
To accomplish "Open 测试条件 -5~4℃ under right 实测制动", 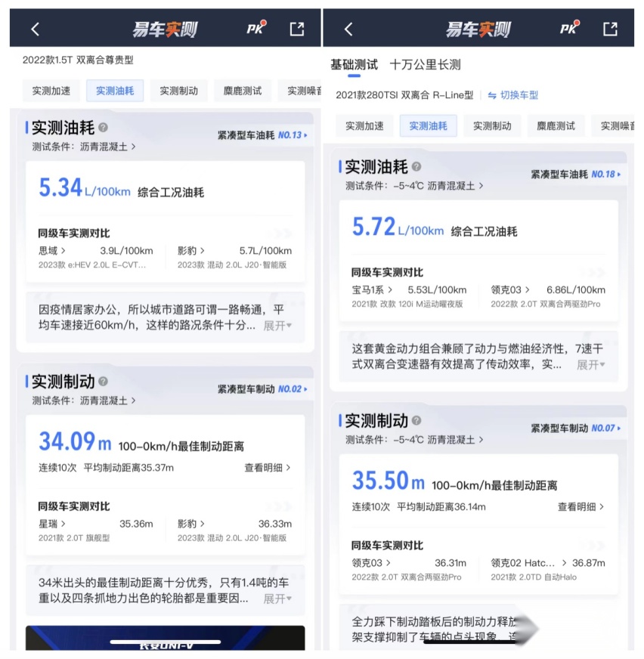I will point(414,440).
